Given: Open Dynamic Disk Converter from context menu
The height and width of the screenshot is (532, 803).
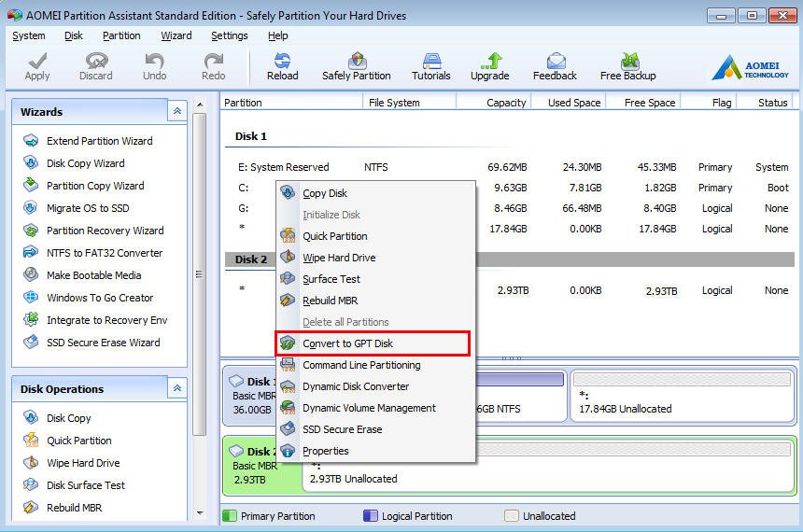Looking at the screenshot, I should (x=375, y=386).
